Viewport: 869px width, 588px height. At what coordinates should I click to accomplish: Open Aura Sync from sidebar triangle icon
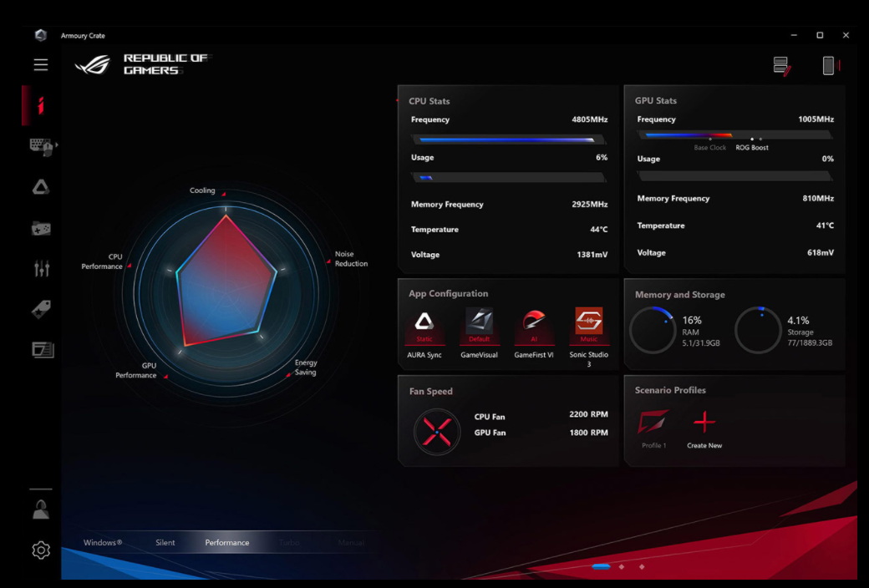(40, 187)
